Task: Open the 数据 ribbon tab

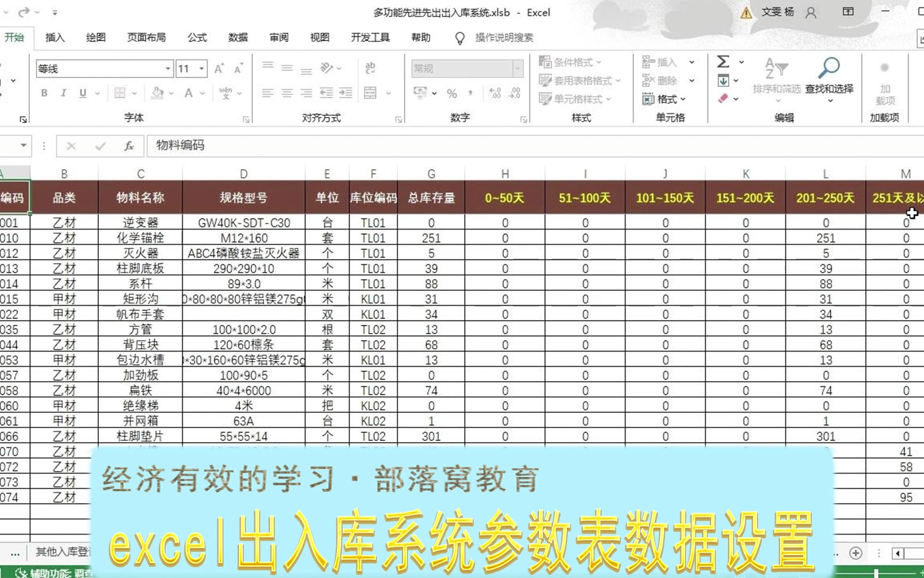Action: 238,37
